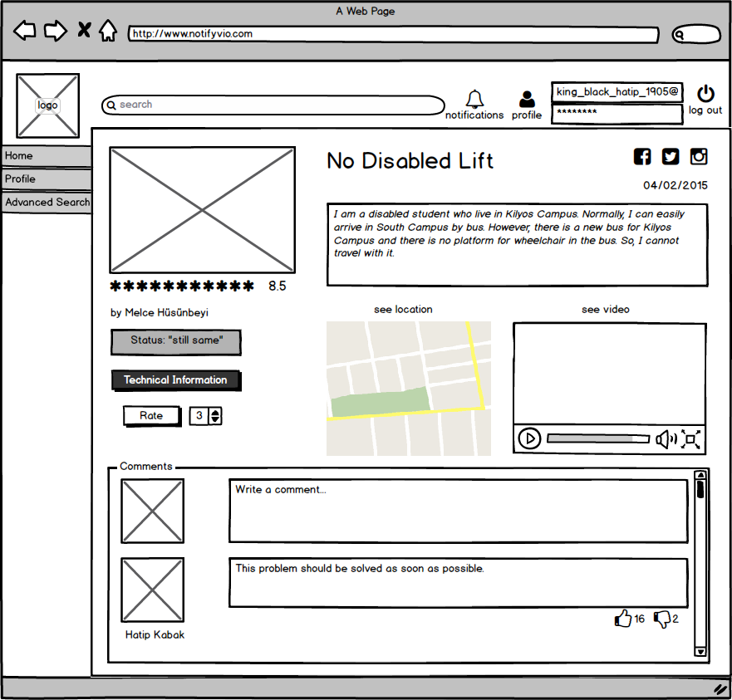Click the comments scrollbar thumb
This screenshot has height=700, width=732.
(700, 488)
